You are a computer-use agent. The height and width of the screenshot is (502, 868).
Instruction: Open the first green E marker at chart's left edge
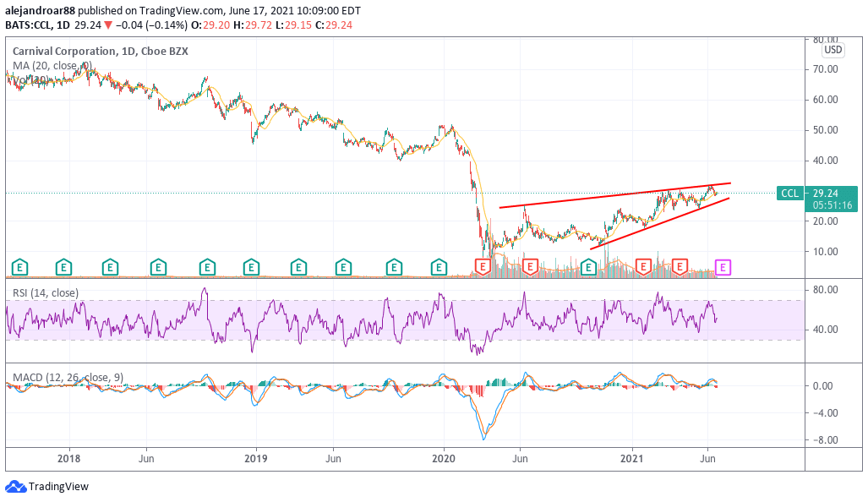(20, 268)
